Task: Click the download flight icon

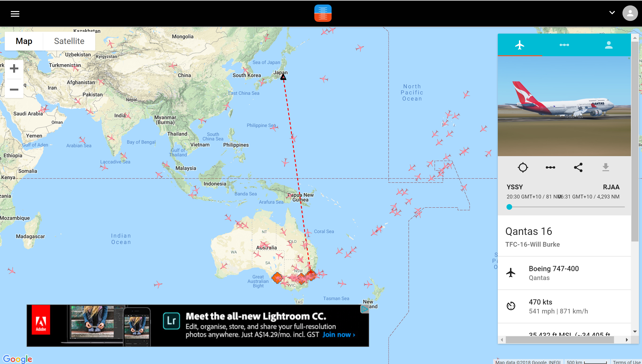Action: [x=606, y=167]
